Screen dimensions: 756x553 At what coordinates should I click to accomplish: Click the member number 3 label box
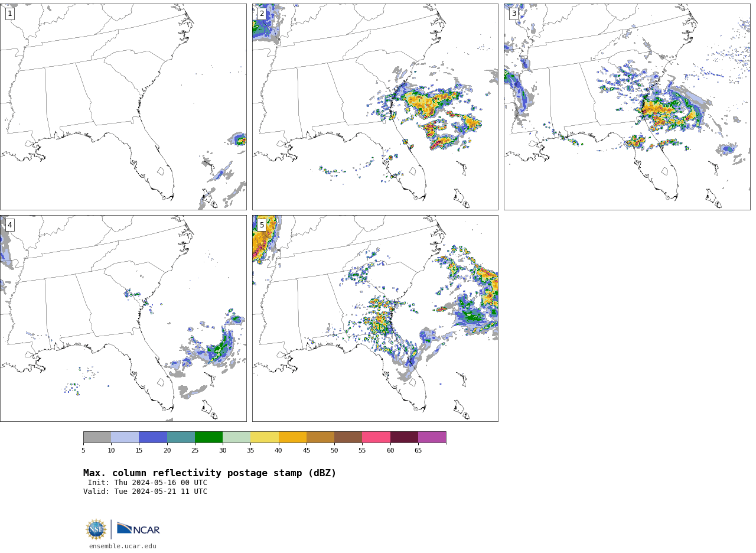click(x=514, y=14)
